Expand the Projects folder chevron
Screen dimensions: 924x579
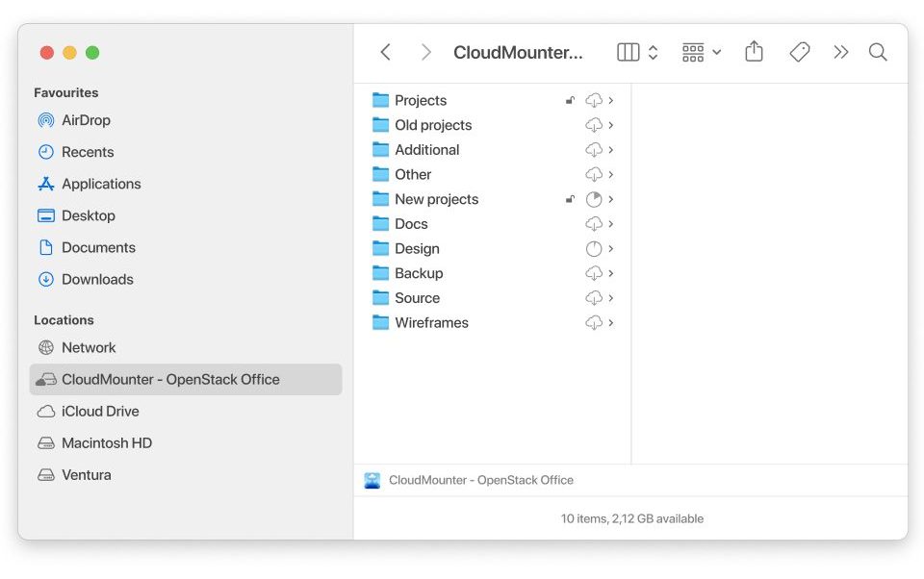(x=611, y=100)
